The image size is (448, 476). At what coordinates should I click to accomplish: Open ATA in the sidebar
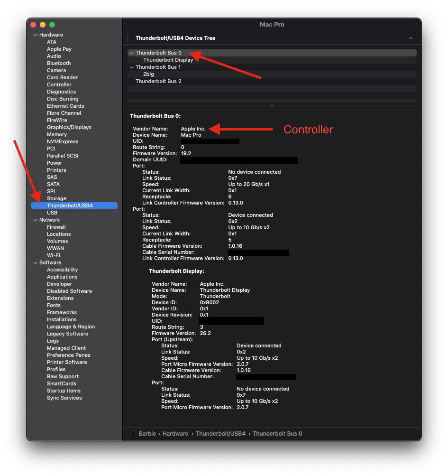coord(52,42)
